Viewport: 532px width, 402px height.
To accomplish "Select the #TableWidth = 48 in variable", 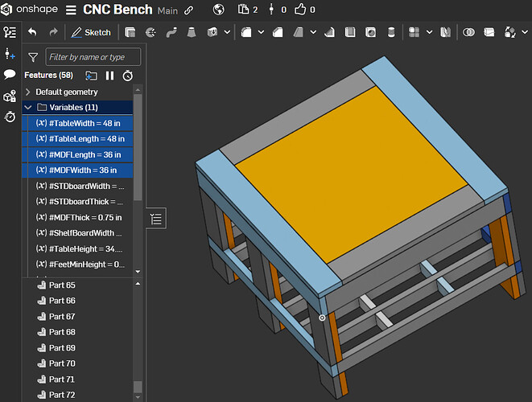I will point(78,123).
